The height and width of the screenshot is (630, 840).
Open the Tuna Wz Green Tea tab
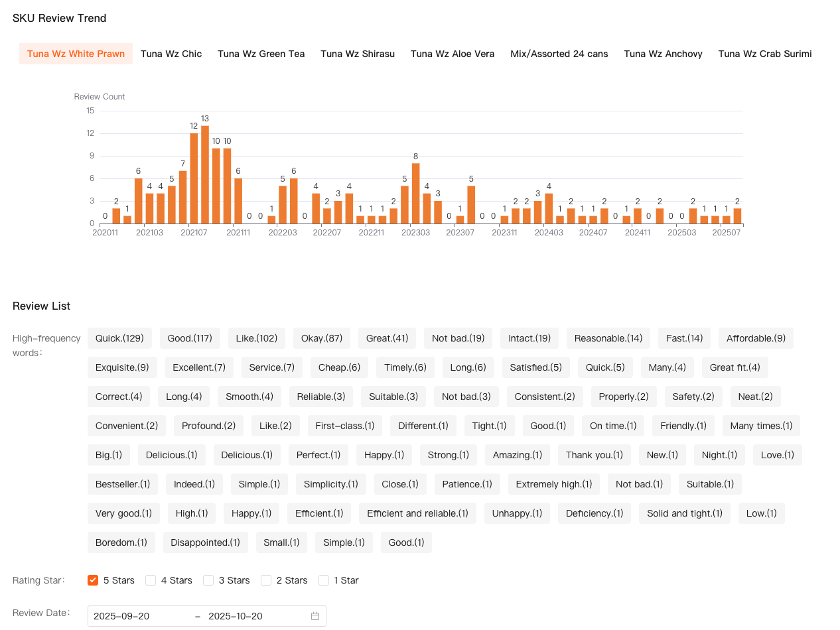[x=261, y=54]
